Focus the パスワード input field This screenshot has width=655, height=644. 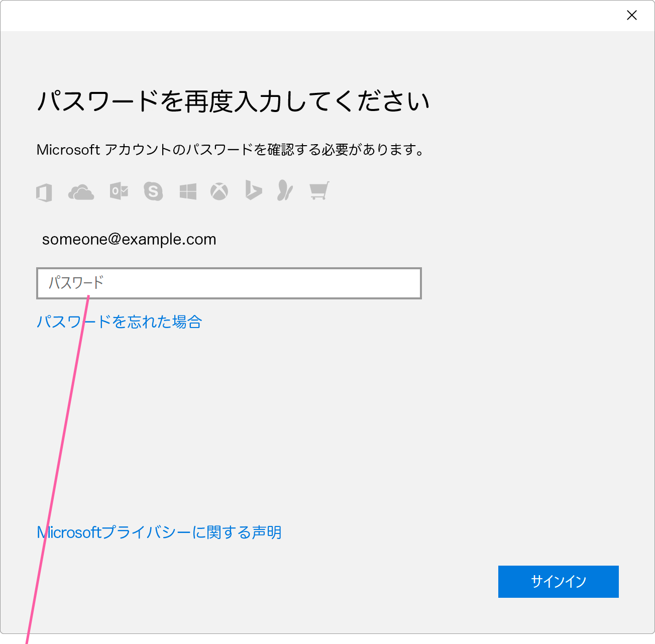point(229,283)
